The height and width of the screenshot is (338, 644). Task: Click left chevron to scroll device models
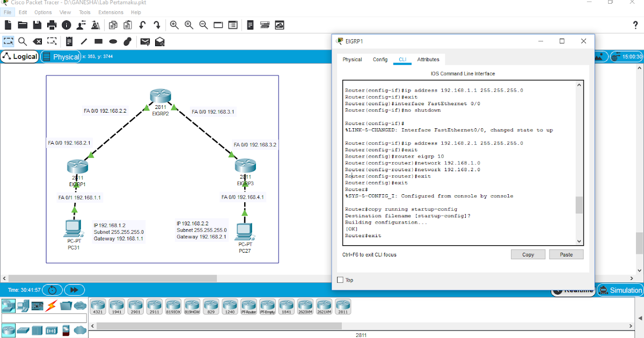click(x=91, y=325)
